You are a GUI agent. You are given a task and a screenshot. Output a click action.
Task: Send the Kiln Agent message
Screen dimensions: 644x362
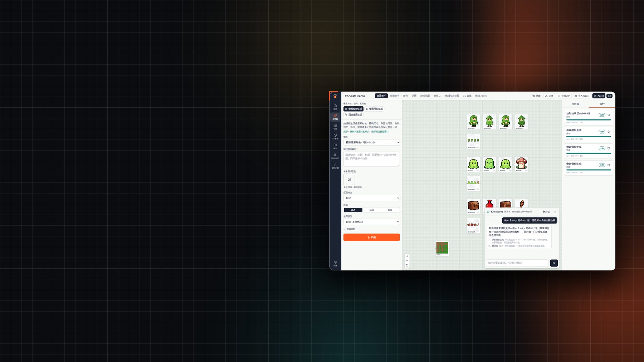pos(554,263)
